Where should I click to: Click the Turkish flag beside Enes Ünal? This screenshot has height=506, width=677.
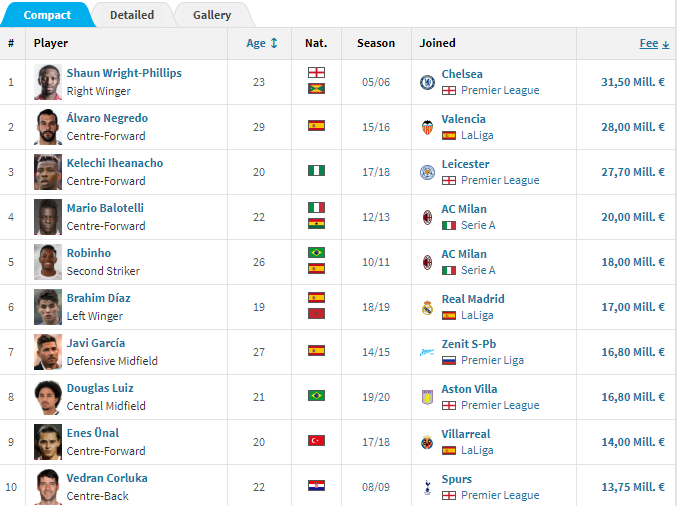(x=316, y=440)
